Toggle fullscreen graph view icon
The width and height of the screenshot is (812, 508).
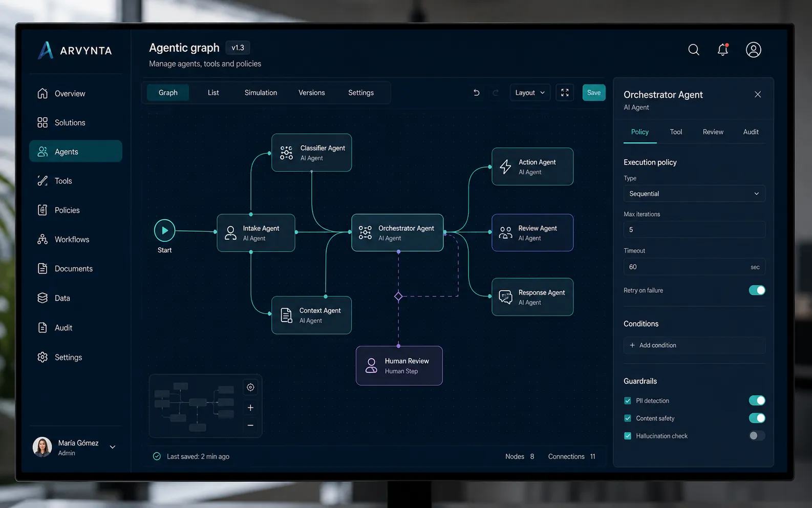click(565, 93)
